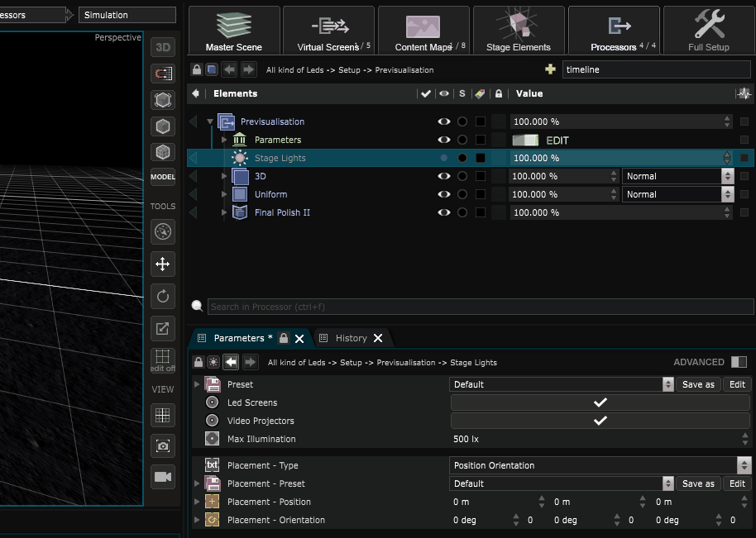Click the camera snapshot view icon
The height and width of the screenshot is (538, 756).
coord(162,446)
